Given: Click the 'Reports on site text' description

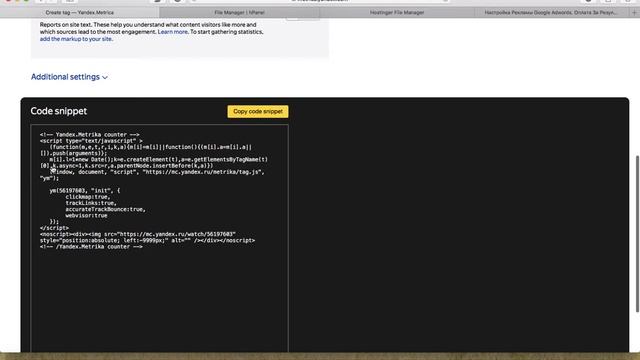Looking at the screenshot, I should click(151, 32).
